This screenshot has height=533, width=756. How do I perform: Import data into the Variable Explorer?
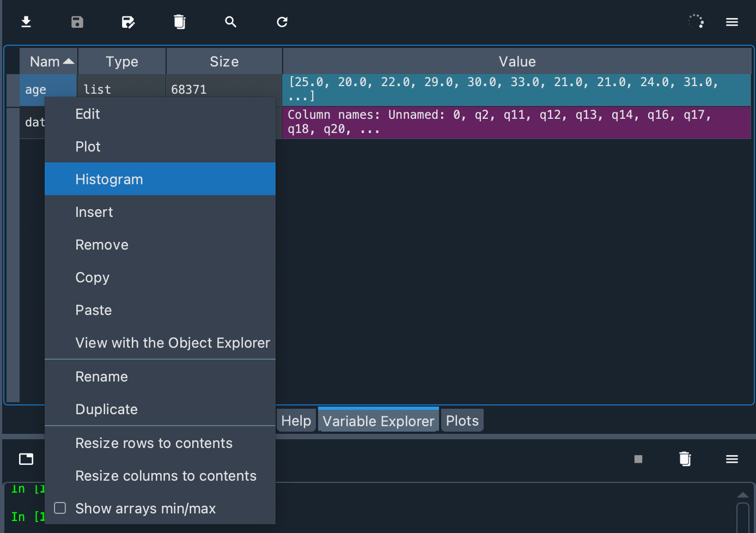(x=26, y=22)
